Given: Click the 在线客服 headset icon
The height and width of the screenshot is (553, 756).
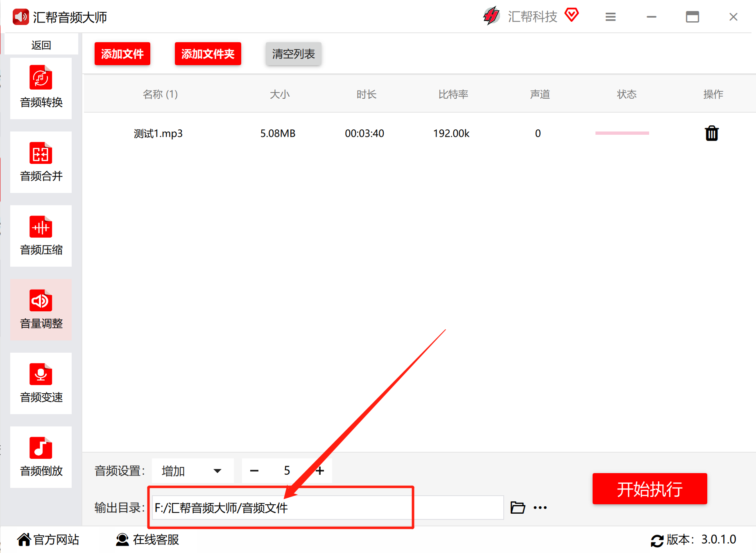Looking at the screenshot, I should [122, 539].
